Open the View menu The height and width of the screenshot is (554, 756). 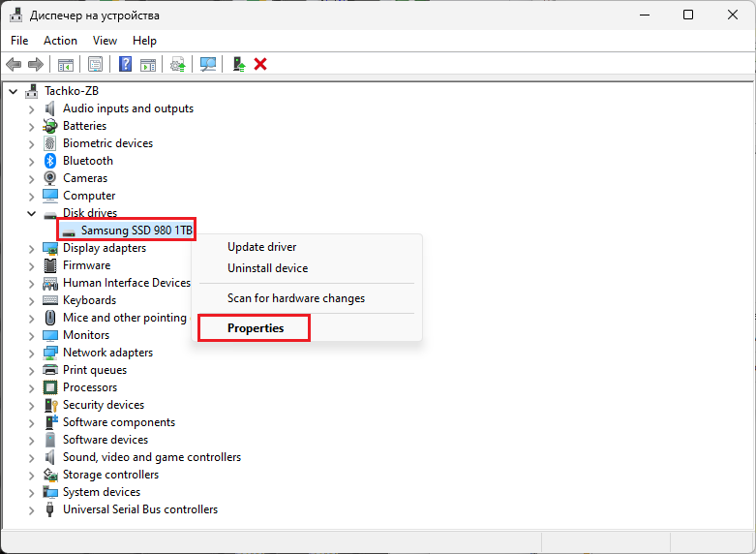click(x=105, y=41)
